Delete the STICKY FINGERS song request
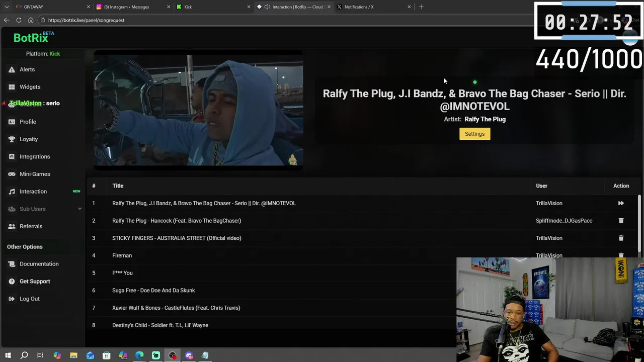This screenshot has width=644, height=362. click(x=621, y=238)
